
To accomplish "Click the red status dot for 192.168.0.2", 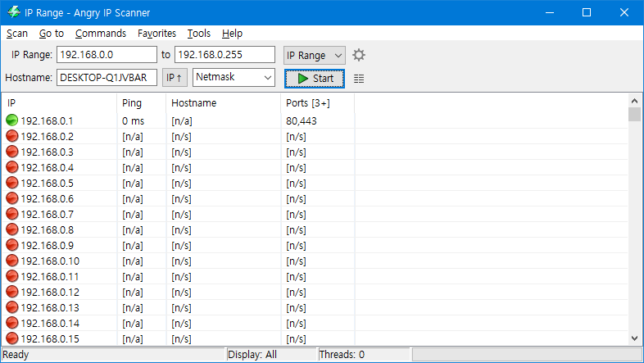I will [12, 136].
